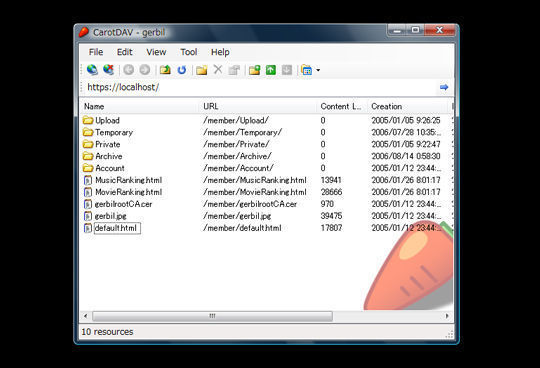Viewport: 540px width, 368px height.
Task: Click the gerbil.jpg file icon
Action: click(88, 216)
